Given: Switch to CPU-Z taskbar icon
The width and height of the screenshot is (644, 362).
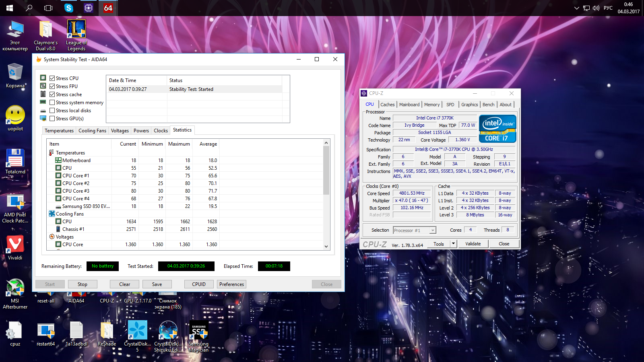Looking at the screenshot, I should pos(89,8).
